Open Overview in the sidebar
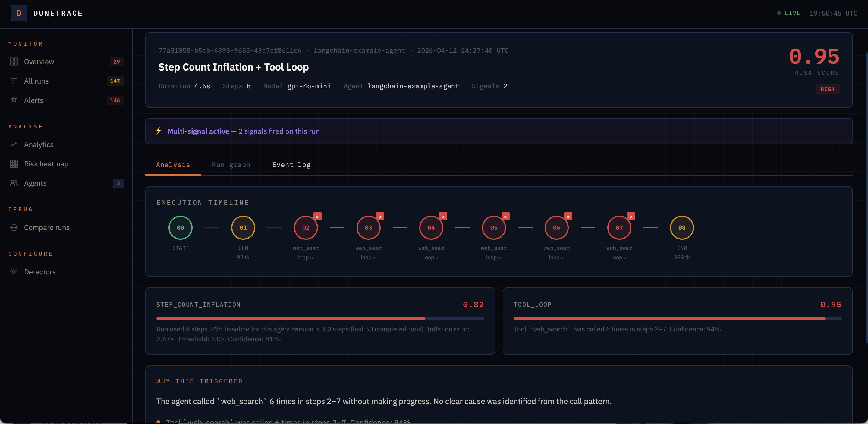 coord(66,62)
